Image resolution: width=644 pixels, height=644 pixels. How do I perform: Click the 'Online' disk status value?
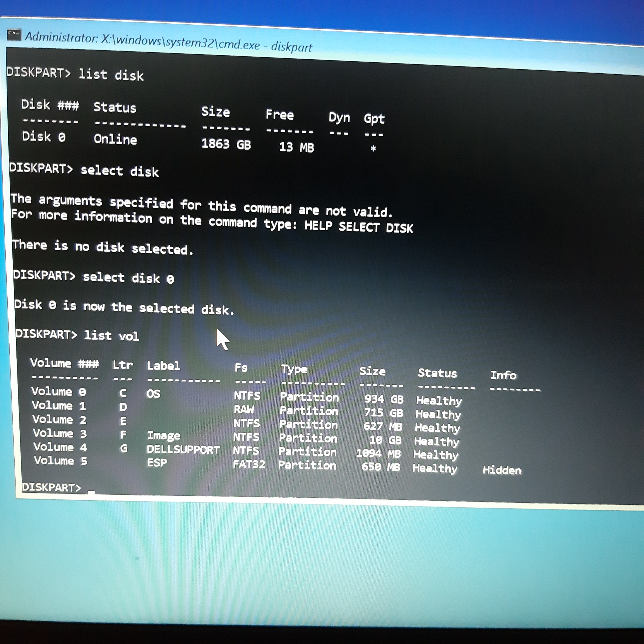[x=115, y=139]
